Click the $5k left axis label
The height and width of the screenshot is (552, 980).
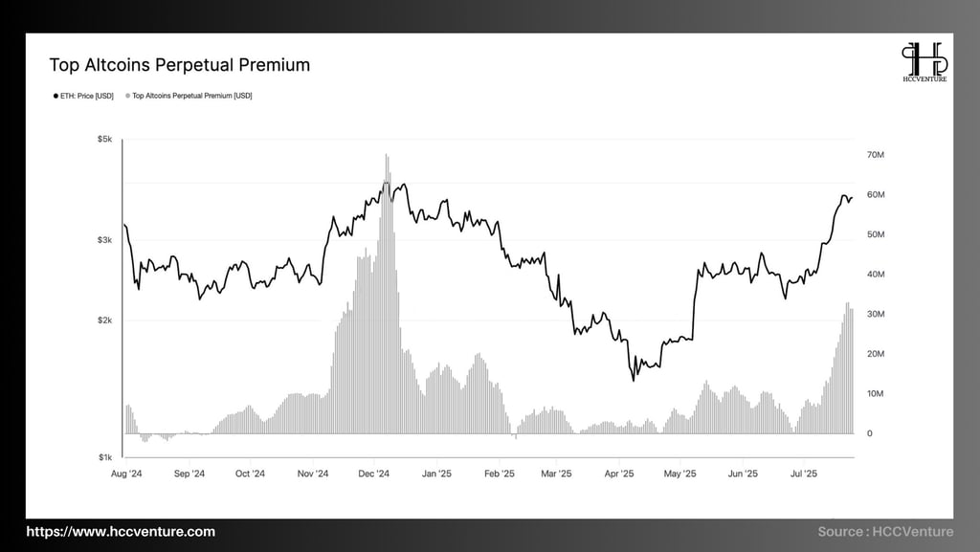104,140
